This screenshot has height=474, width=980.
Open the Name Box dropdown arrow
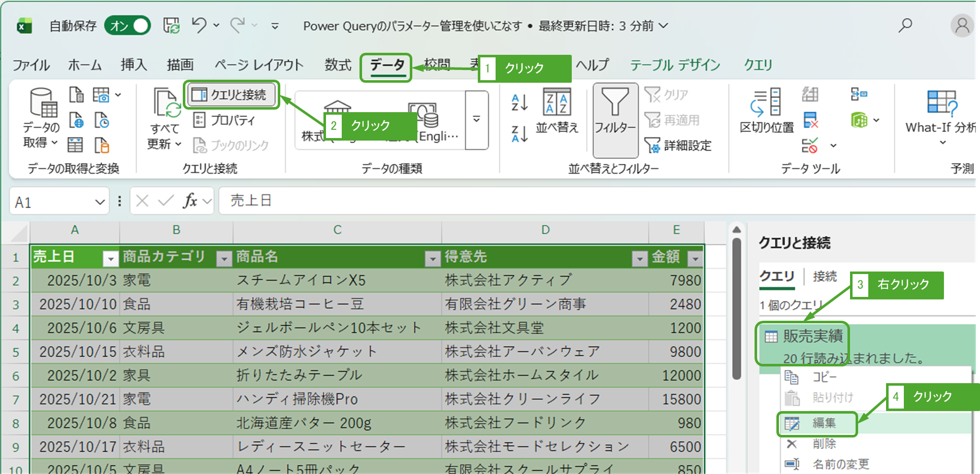click(100, 202)
